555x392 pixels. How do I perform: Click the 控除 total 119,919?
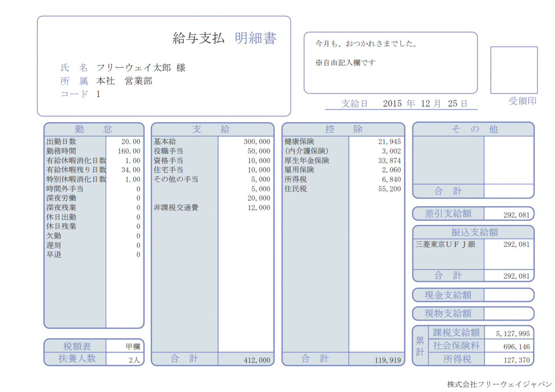tap(387, 360)
